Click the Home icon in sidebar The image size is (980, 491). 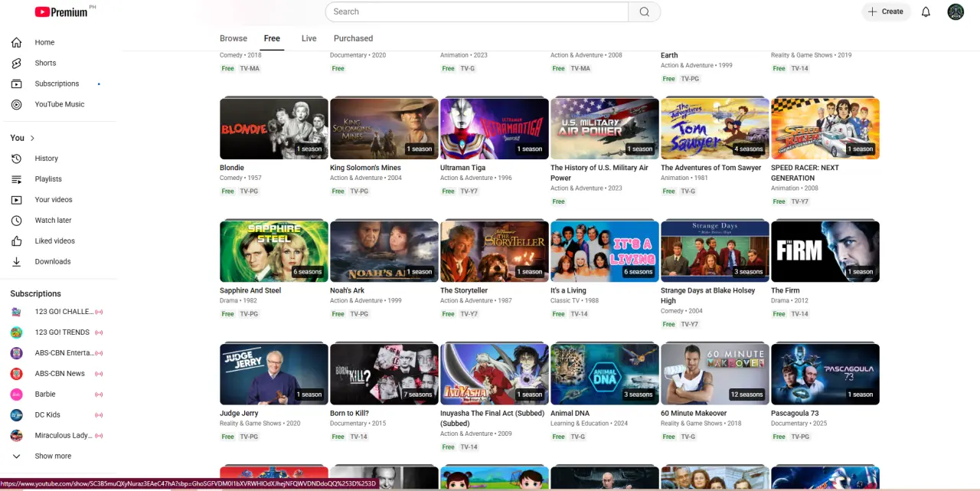tap(17, 42)
